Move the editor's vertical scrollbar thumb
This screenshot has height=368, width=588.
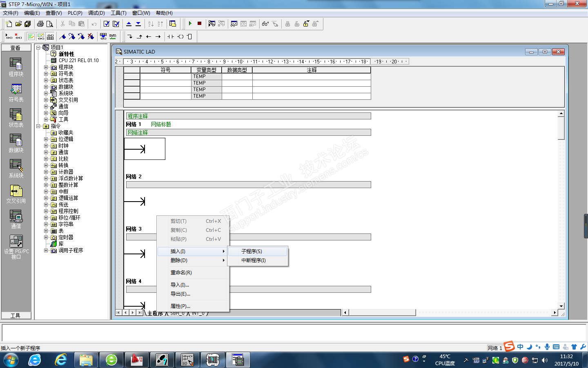click(x=561, y=128)
